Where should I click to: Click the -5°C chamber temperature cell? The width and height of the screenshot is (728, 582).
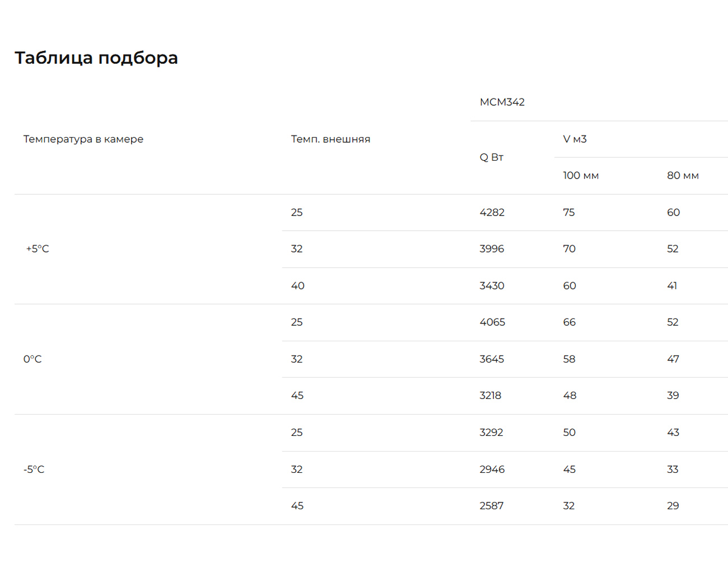coord(34,470)
